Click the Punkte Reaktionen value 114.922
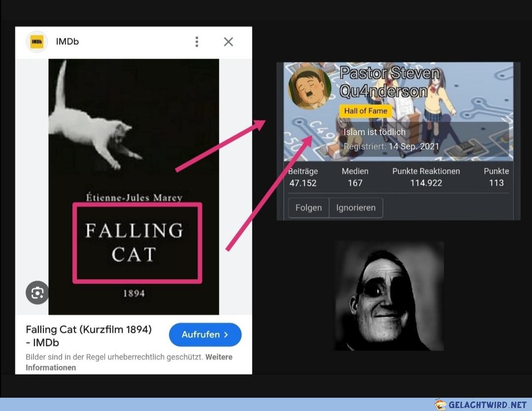The width and height of the screenshot is (532, 411). coord(426,183)
